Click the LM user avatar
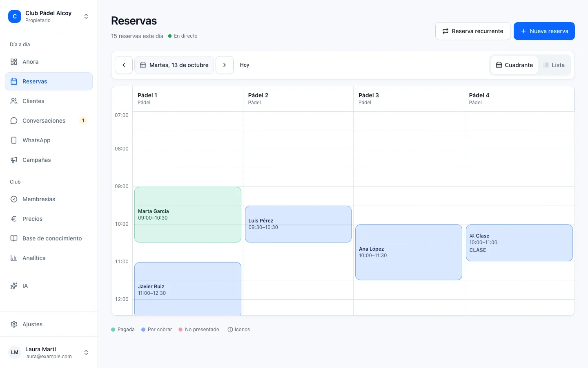This screenshot has height=368, width=588. point(15,352)
